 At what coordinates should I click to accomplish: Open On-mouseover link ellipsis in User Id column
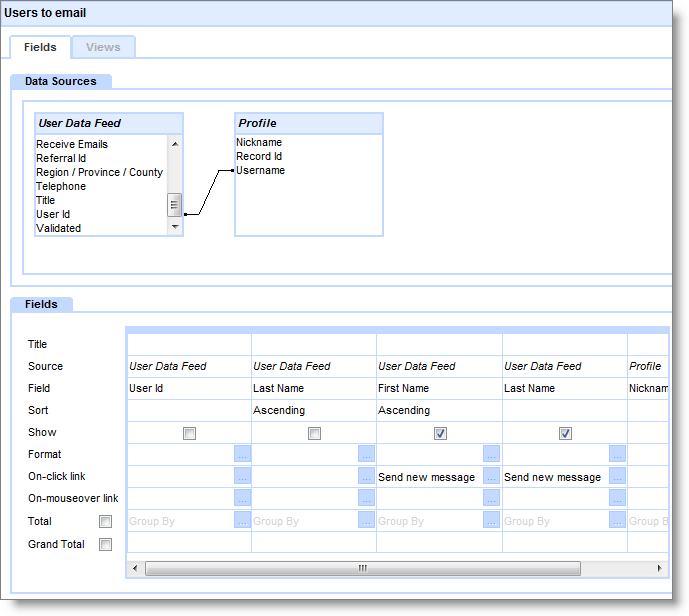tap(242, 498)
